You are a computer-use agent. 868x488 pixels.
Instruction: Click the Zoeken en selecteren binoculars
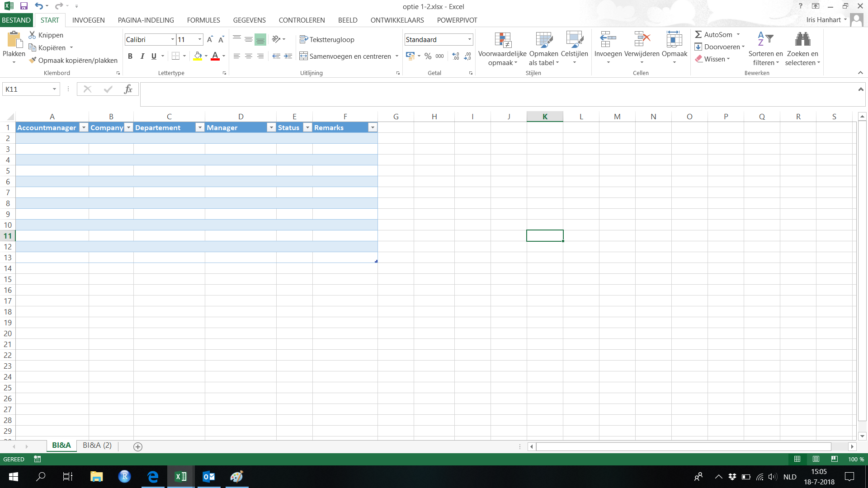[x=802, y=40]
